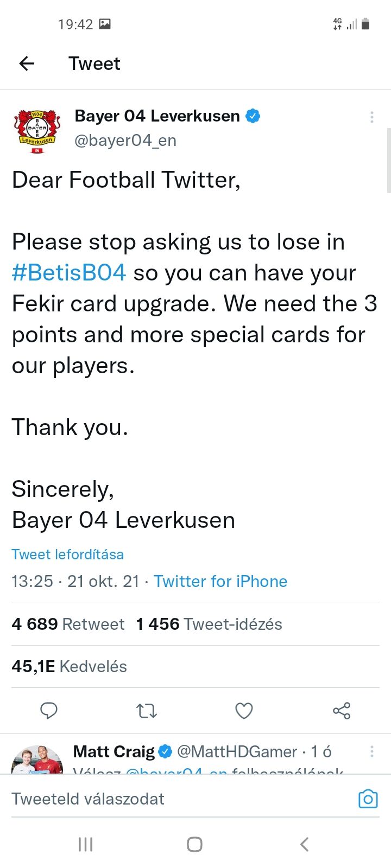
Task: Tap the back arrow beside Tweet
Action: [27, 63]
